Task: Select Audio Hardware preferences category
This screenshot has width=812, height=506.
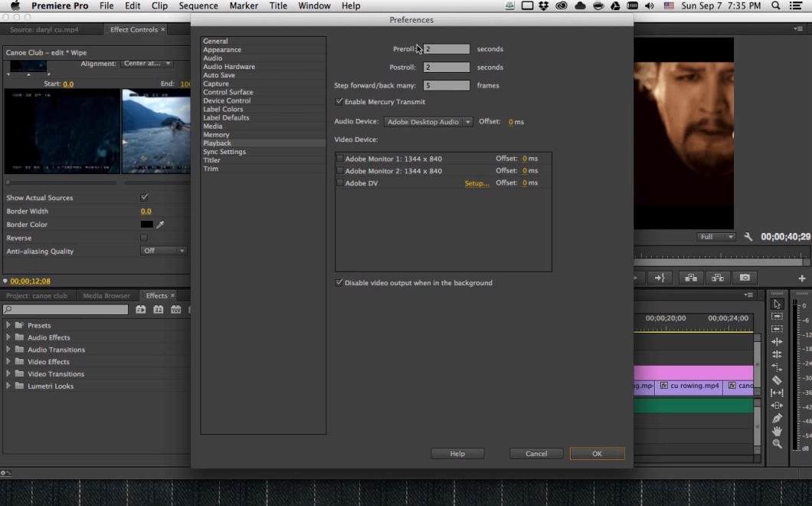Action: (229, 67)
